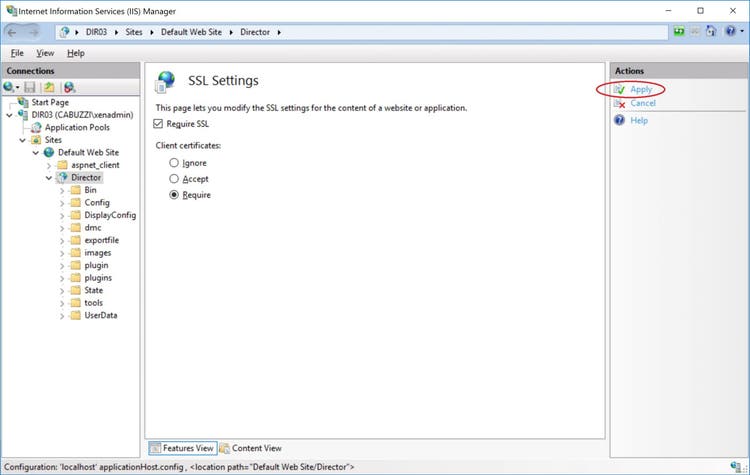
Task: Click the IIS Manager title bar app icon
Action: [11, 11]
